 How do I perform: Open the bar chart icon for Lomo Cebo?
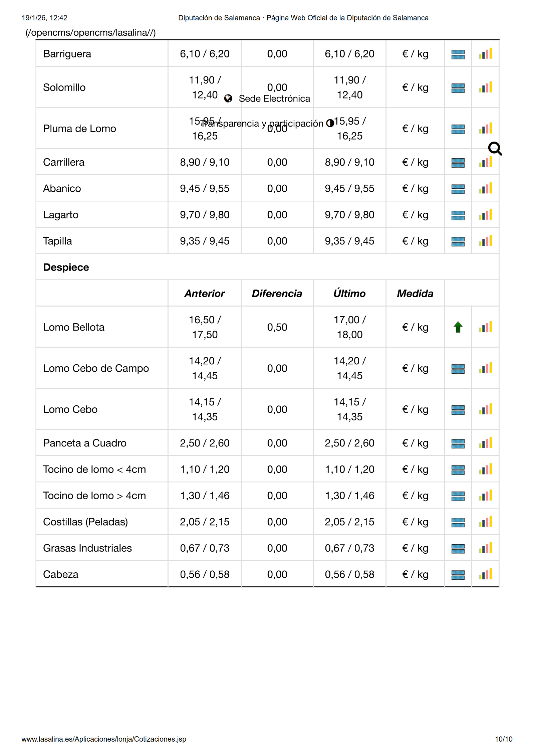(x=485, y=409)
